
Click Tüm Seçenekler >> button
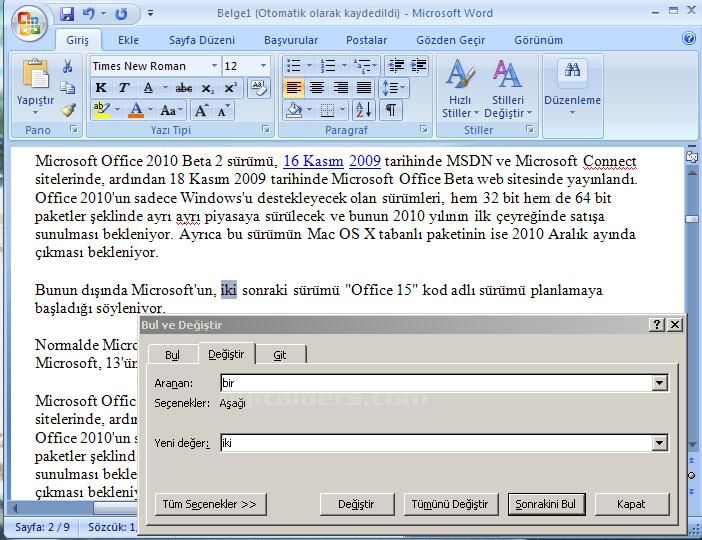click(210, 504)
